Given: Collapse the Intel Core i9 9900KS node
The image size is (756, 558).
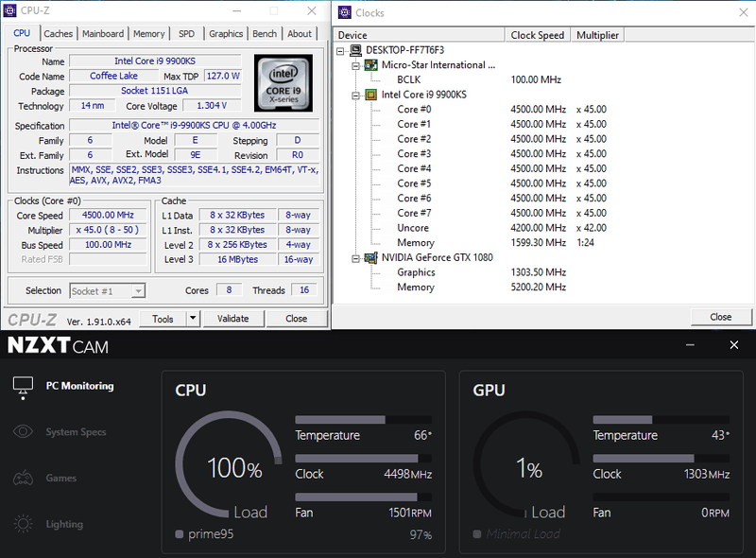Looking at the screenshot, I should (x=356, y=96).
